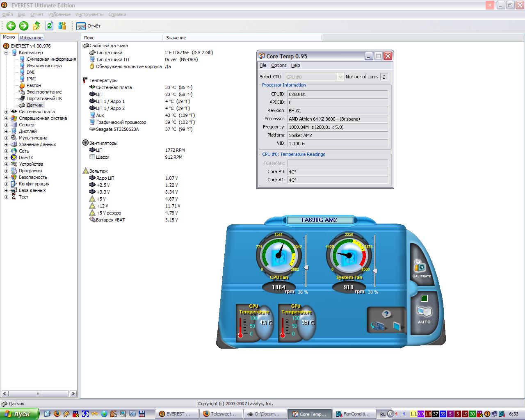The width and height of the screenshot is (525, 420).
Task: Collapse the Компьютер tree node
Action: coord(7,52)
